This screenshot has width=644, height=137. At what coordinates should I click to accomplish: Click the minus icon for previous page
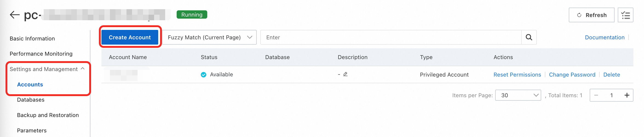[596, 95]
